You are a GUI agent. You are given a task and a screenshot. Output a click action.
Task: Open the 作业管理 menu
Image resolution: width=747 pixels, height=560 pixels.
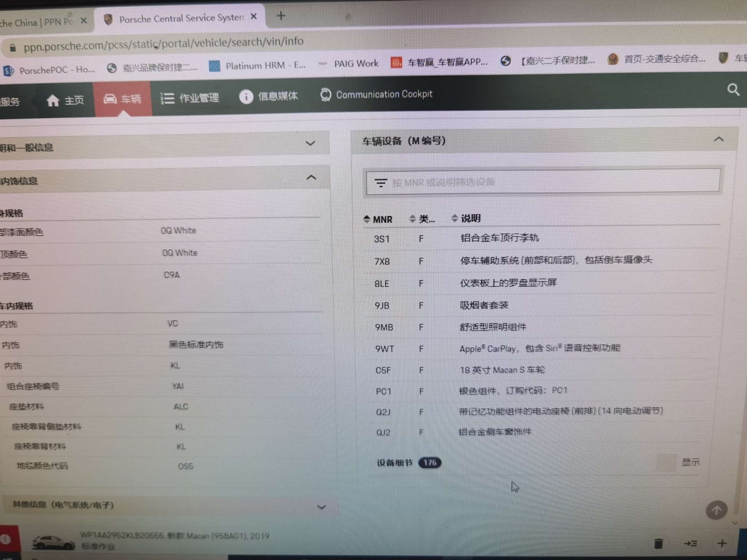(190, 97)
